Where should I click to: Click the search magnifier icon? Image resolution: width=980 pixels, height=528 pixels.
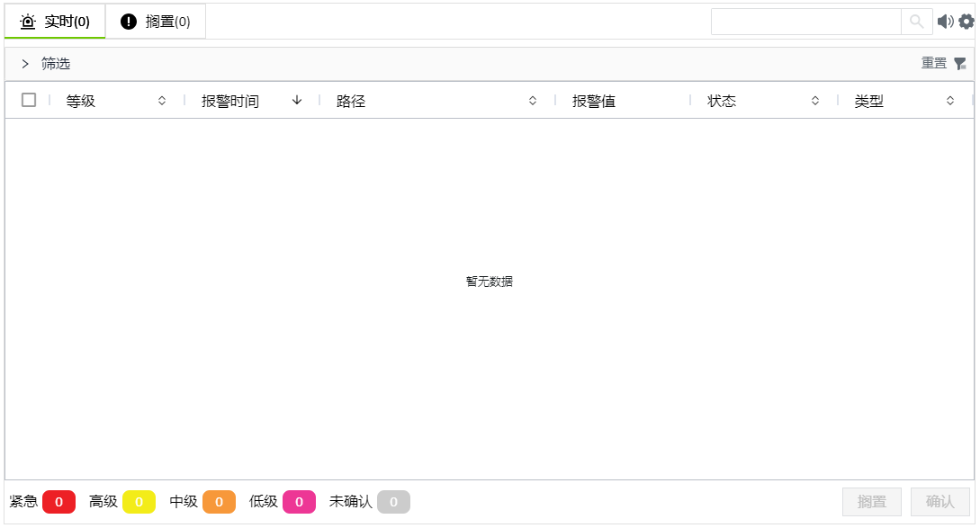[916, 22]
